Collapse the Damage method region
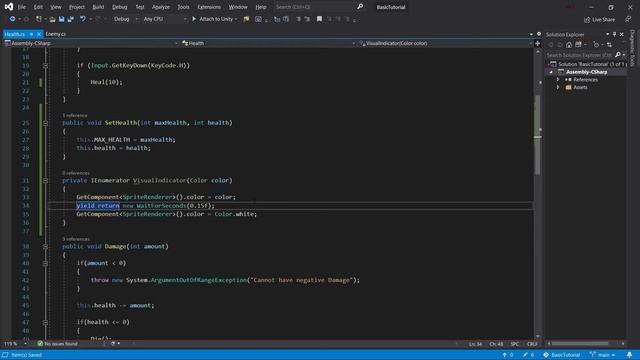 (x=45, y=247)
